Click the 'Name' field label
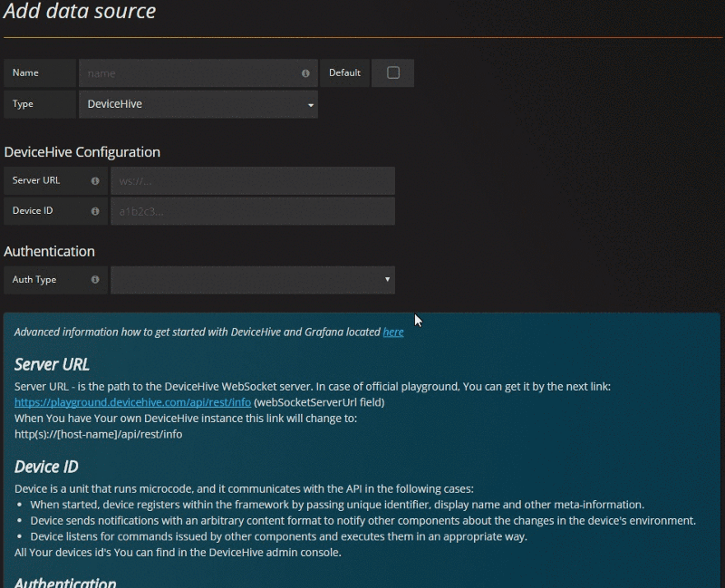Image resolution: width=725 pixels, height=588 pixels. (x=25, y=72)
